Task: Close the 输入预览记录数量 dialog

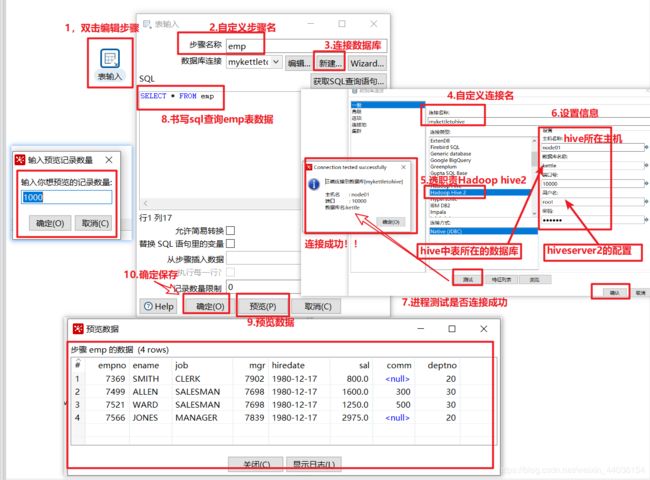Action: point(109,160)
